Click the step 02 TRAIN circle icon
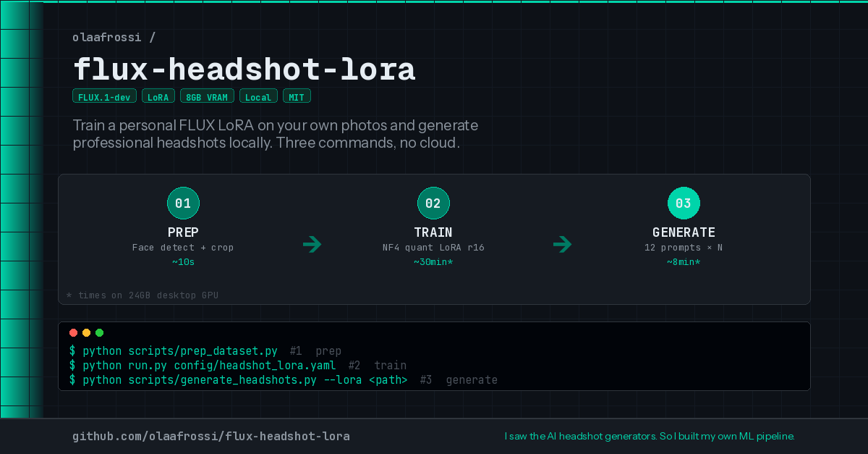868x454 pixels. pyautogui.click(x=433, y=203)
